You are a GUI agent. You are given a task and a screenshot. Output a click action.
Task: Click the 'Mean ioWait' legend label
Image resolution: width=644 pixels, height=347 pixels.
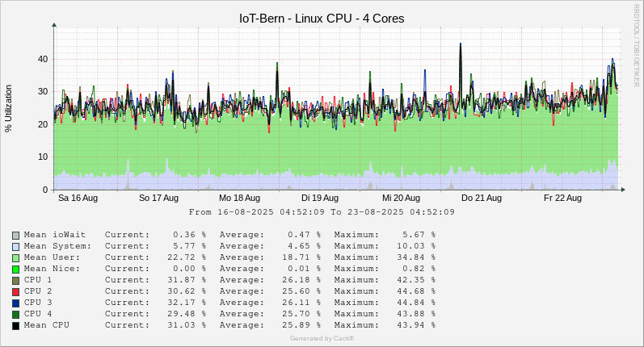55,235
